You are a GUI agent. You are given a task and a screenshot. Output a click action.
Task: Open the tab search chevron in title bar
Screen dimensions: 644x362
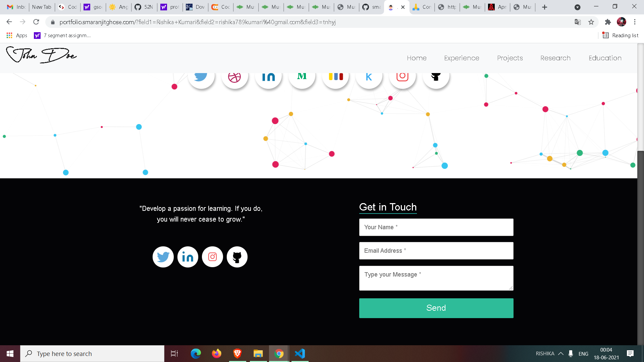578,7
